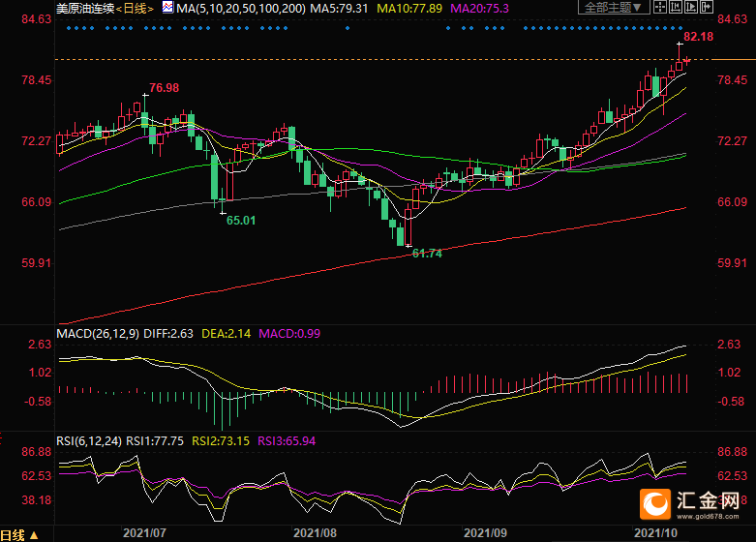Viewport: 756px width, 542px height.
Task: Click the left axis 59.91 price label
Action: [x=36, y=263]
